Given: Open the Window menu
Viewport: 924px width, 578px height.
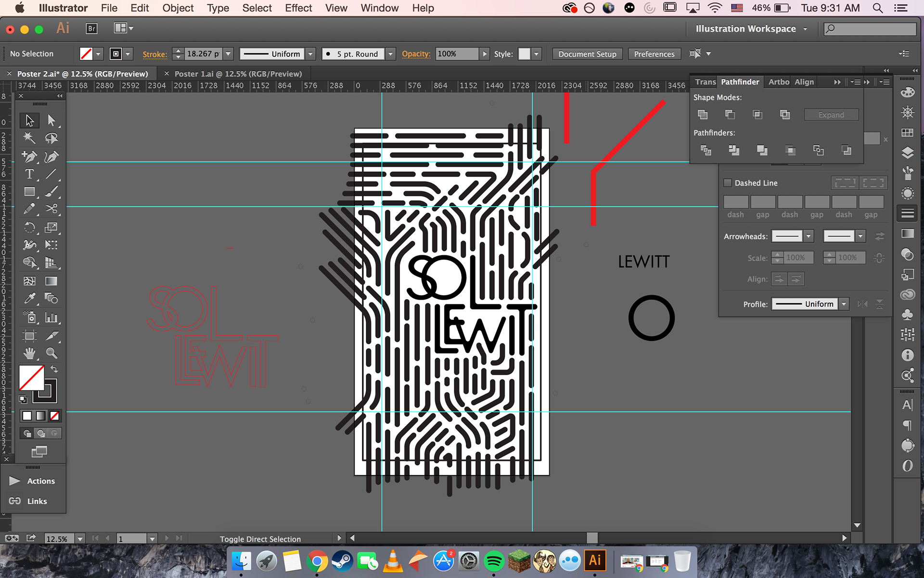Looking at the screenshot, I should pyautogui.click(x=379, y=8).
